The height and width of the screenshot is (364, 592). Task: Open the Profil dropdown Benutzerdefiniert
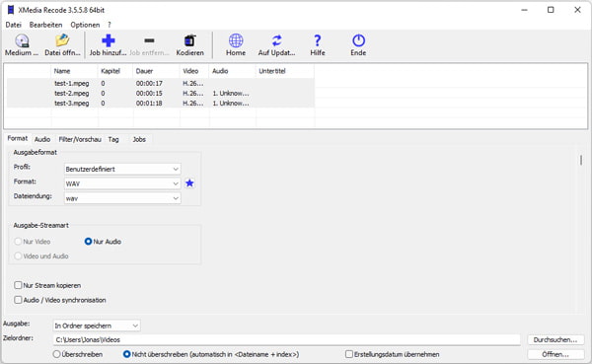(122, 169)
